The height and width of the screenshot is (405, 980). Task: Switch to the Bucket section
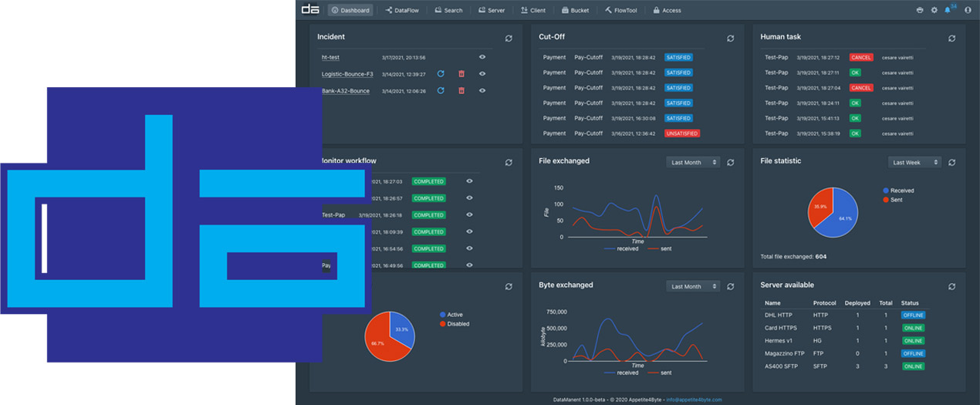576,10
